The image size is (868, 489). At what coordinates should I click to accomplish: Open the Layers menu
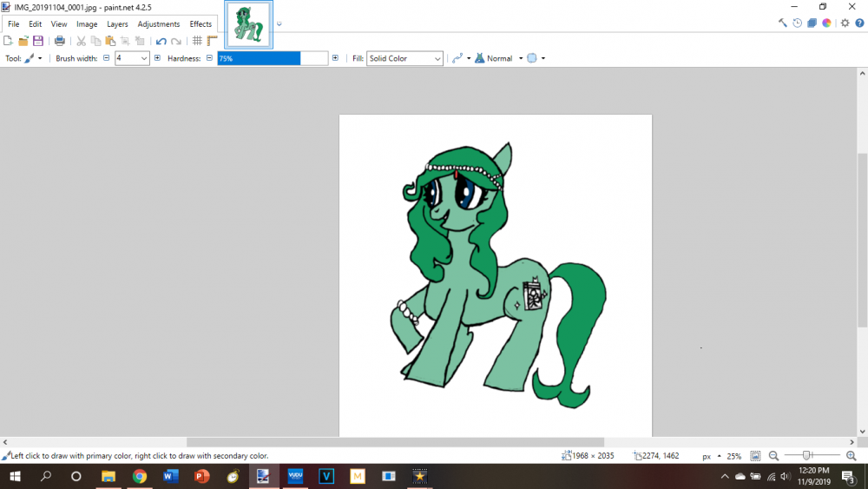pyautogui.click(x=117, y=23)
